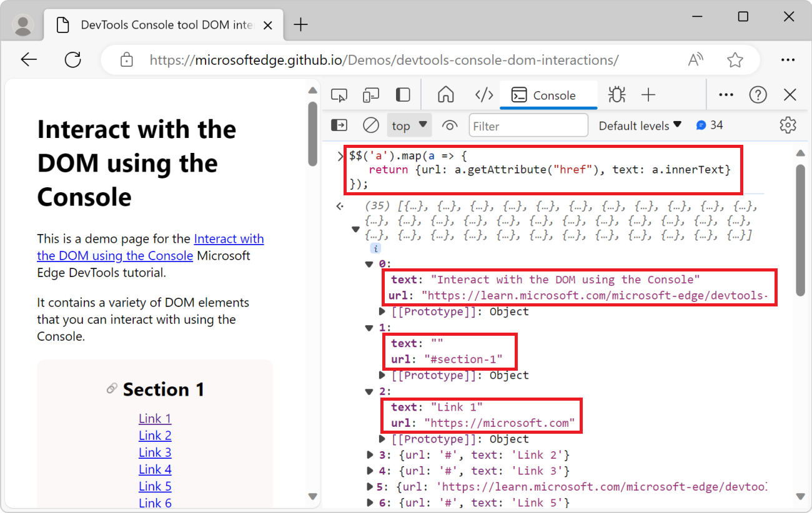The width and height of the screenshot is (812, 513).
Task: Clear the console with the clear icon
Action: coord(370,125)
